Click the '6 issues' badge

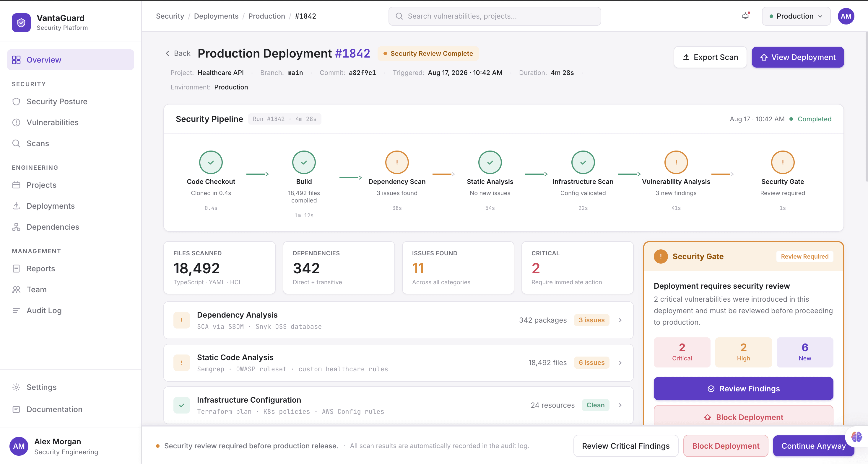tap(591, 363)
